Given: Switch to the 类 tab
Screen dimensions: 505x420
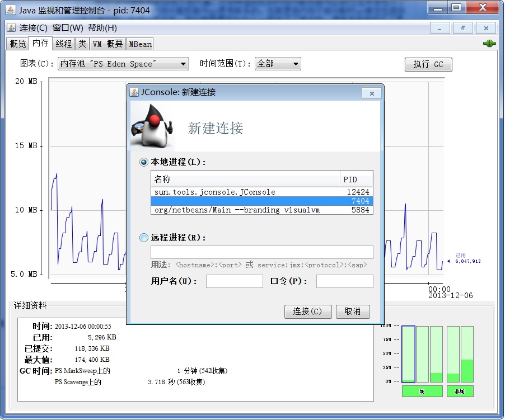Looking at the screenshot, I should 82,44.
